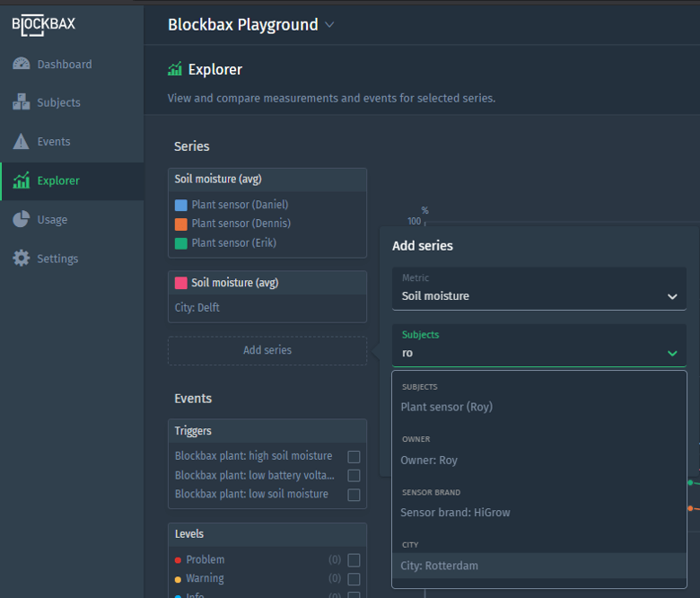
Task: Click the Events warning triangle icon
Action: click(x=21, y=142)
